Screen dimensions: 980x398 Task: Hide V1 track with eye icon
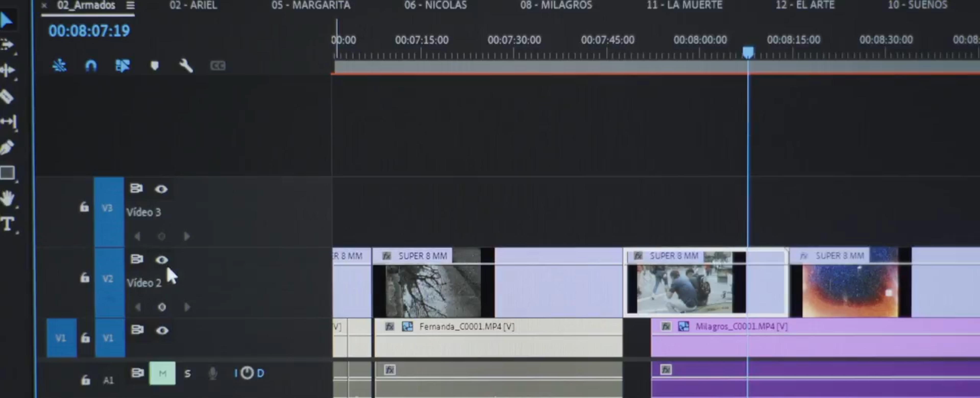[162, 330]
